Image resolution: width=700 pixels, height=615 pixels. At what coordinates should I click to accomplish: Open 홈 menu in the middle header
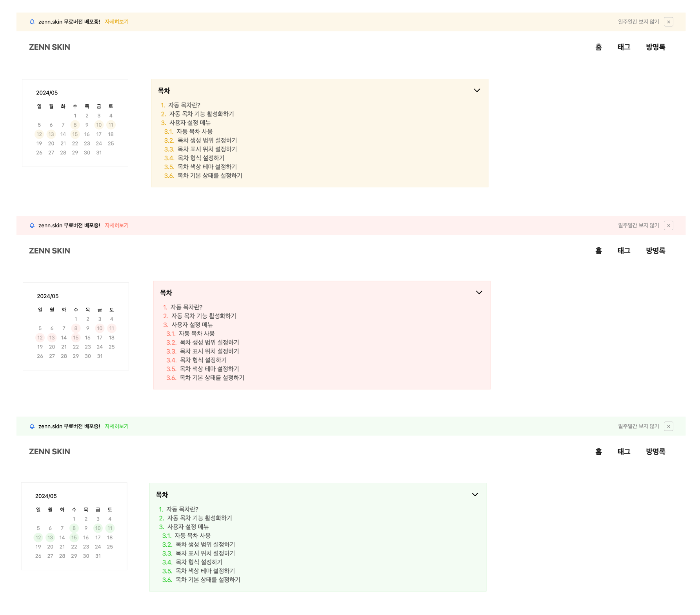point(598,251)
